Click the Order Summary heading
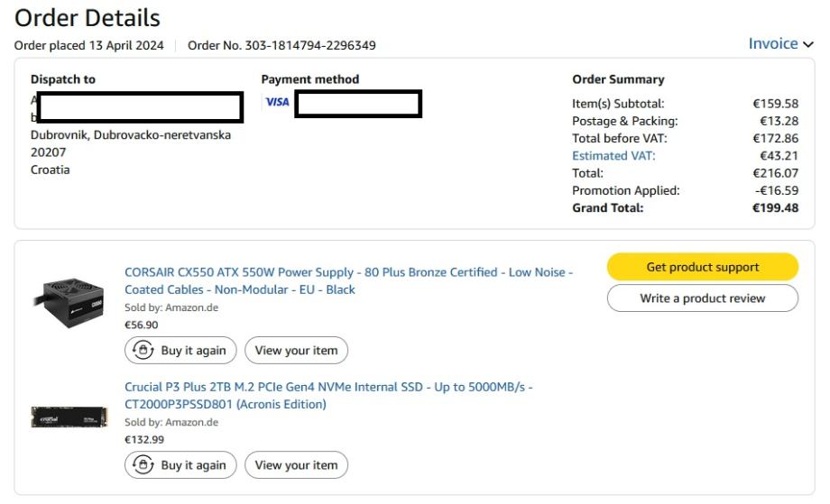The image size is (830, 504). click(618, 79)
